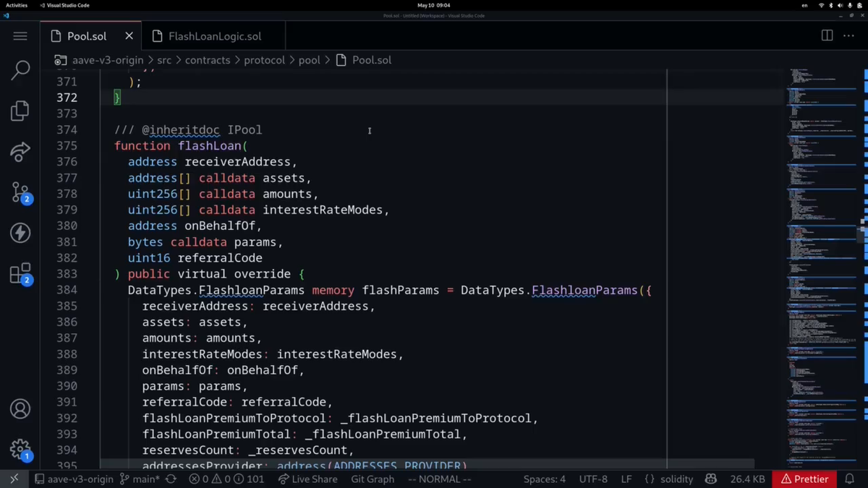Image resolution: width=868 pixels, height=488 pixels.
Task: Click the main* git branch indicator
Action: (x=140, y=479)
